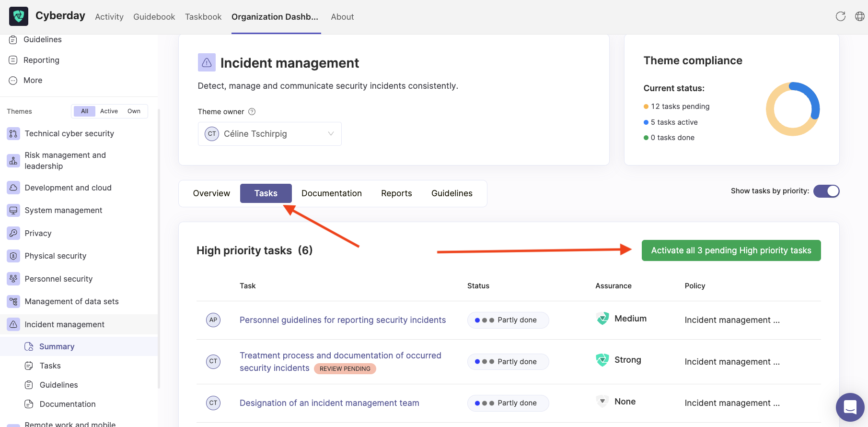Click the 12 tasks pending orange dot
This screenshot has height=427, width=868.
coord(646,107)
